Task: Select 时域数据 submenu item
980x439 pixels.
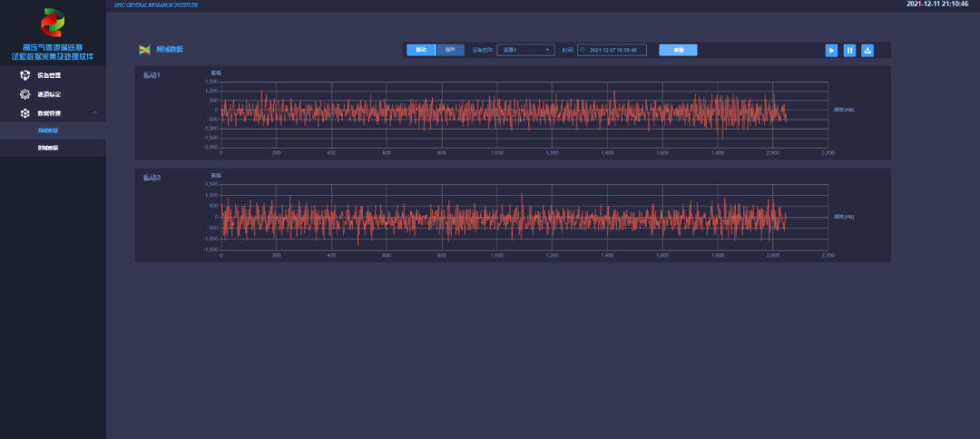Action: (x=49, y=147)
